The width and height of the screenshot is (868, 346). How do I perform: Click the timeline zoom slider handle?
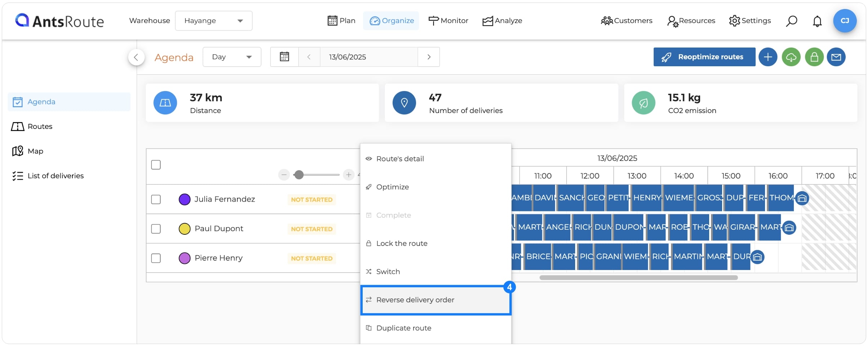pos(299,175)
